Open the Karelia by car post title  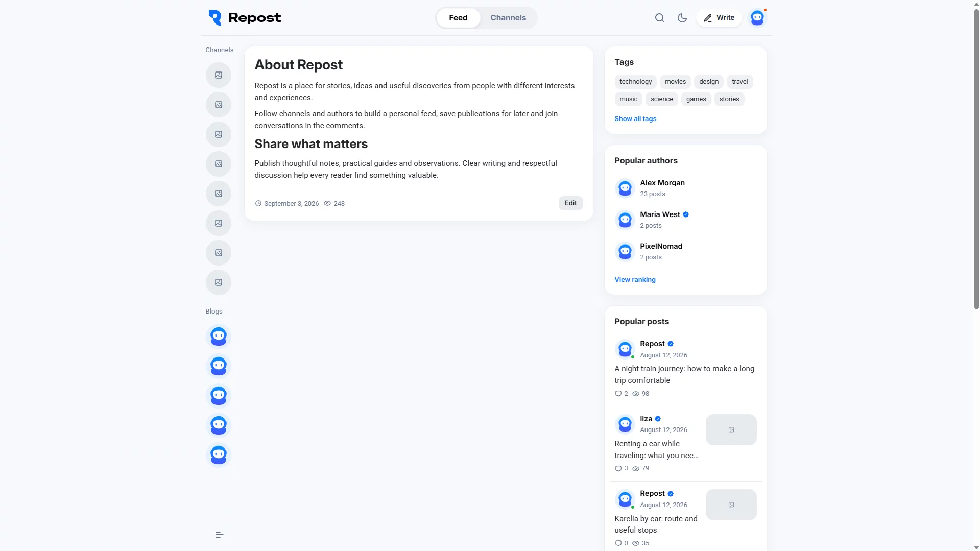tap(656, 524)
